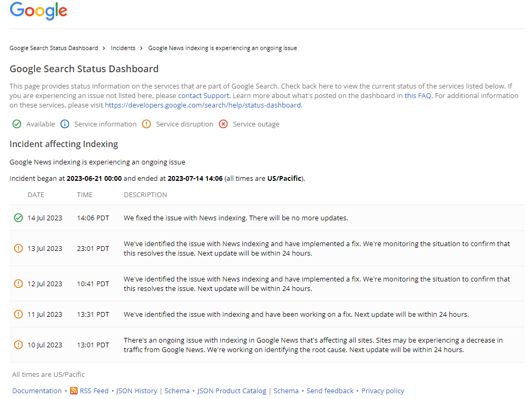This screenshot has height=399, width=532.
Task: Open the JSON Product Catalog link
Action: pyautogui.click(x=232, y=391)
